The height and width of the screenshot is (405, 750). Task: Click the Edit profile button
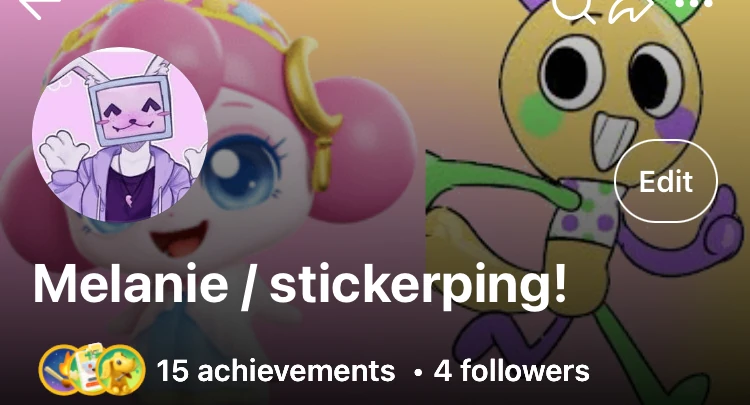666,181
